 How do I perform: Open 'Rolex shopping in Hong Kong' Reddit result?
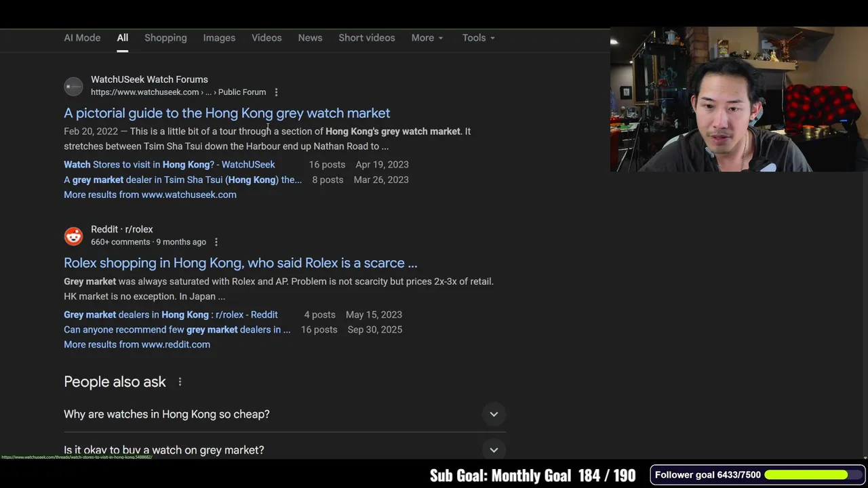(x=240, y=263)
